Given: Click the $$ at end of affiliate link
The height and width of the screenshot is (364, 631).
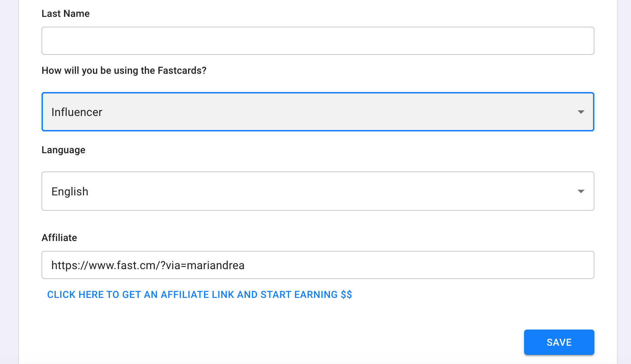Looking at the screenshot, I should point(346,294).
